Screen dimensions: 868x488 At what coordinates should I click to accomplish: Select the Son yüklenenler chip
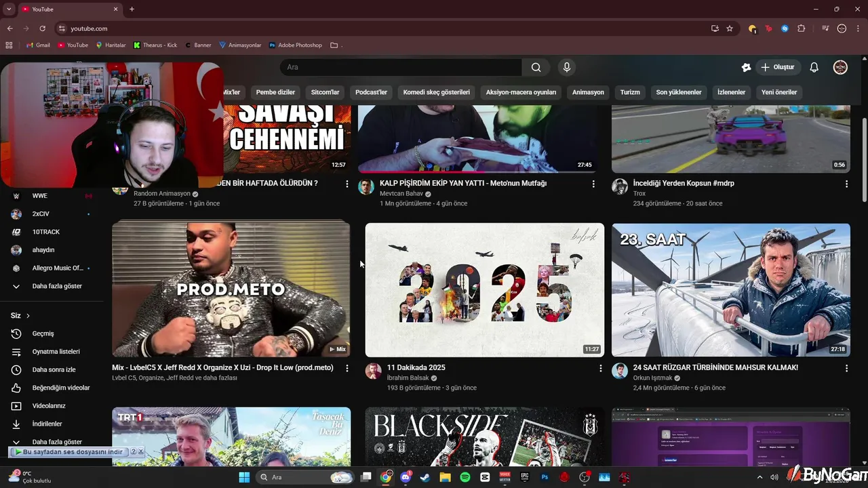(679, 92)
